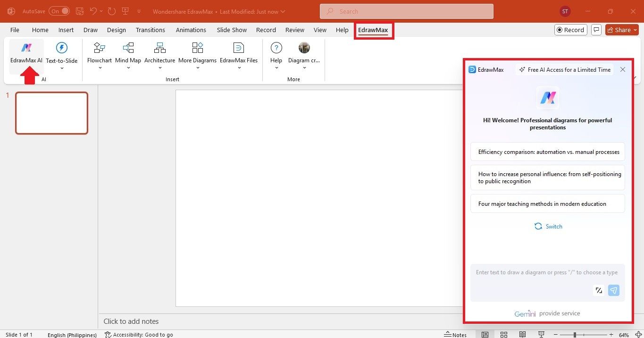Click Accessibility: Good to go status
This screenshot has height=338, width=644.
pyautogui.click(x=139, y=335)
